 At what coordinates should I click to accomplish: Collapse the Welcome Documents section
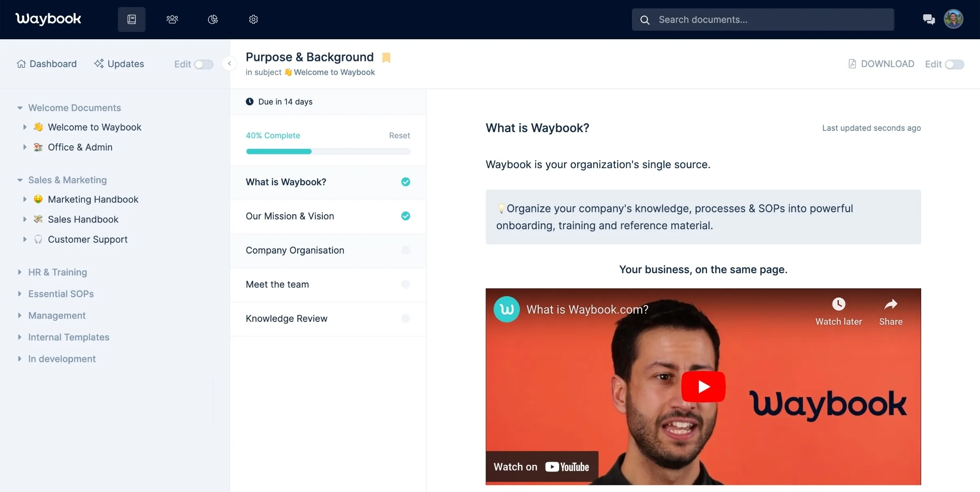(20, 108)
